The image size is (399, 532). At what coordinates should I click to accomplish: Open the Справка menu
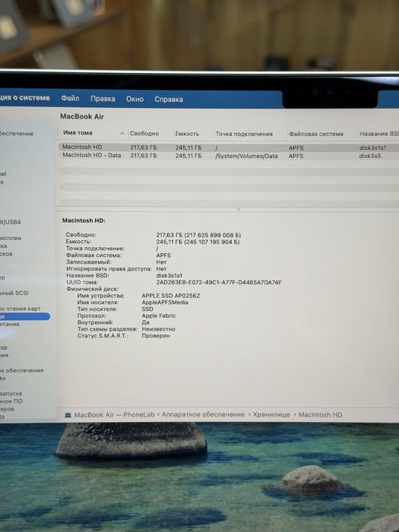pos(169,100)
